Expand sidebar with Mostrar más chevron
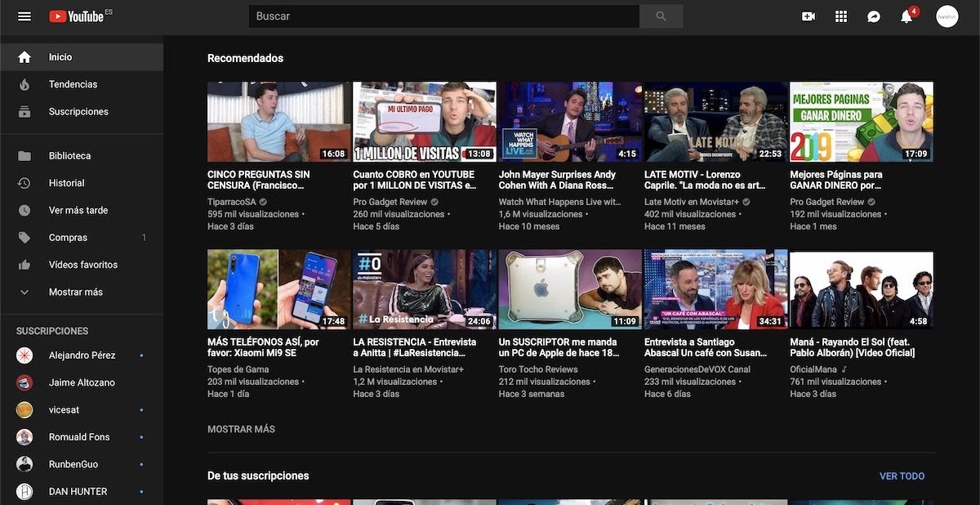The height and width of the screenshot is (505, 980). click(24, 292)
